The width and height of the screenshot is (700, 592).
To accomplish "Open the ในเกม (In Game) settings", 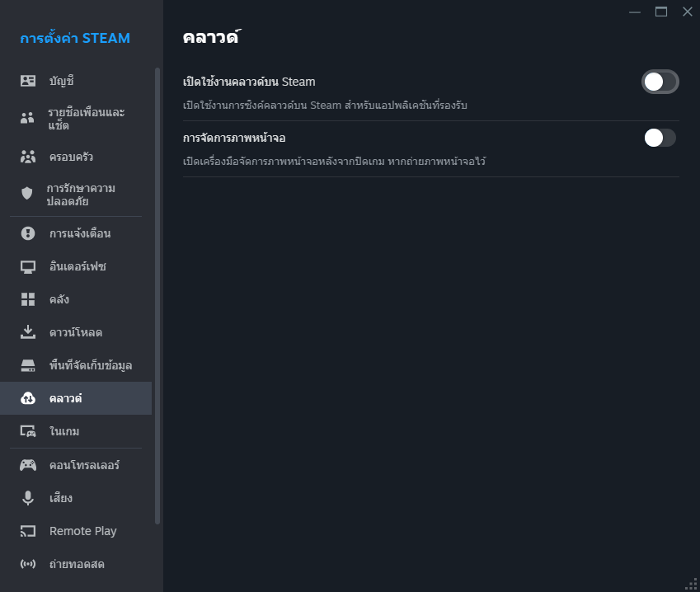I will (x=64, y=431).
